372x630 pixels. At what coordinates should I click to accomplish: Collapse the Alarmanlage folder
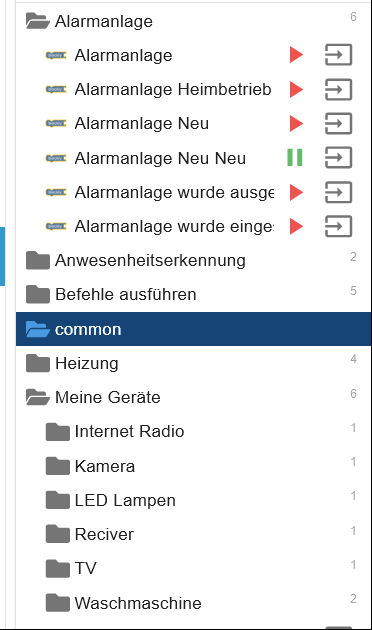[38, 21]
